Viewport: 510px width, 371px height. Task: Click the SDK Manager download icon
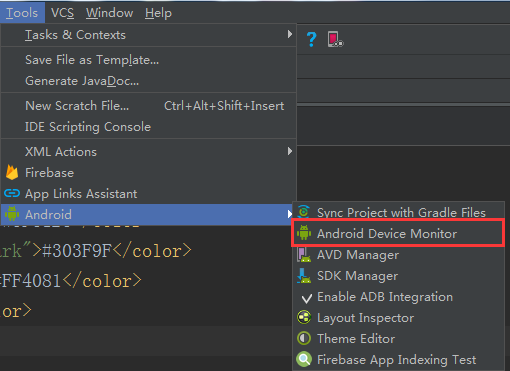point(304,276)
